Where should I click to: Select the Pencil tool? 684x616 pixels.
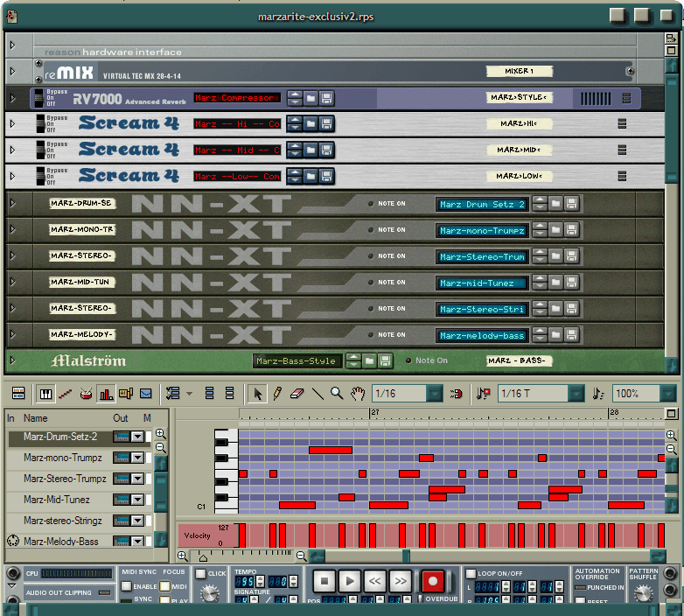point(277,394)
